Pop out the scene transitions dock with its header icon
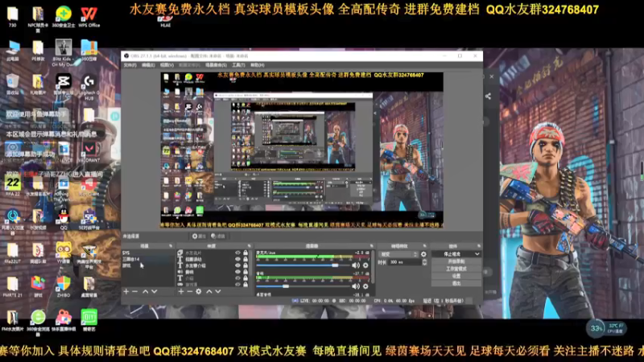Image resolution: width=644 pixels, height=362 pixels. [x=425, y=246]
